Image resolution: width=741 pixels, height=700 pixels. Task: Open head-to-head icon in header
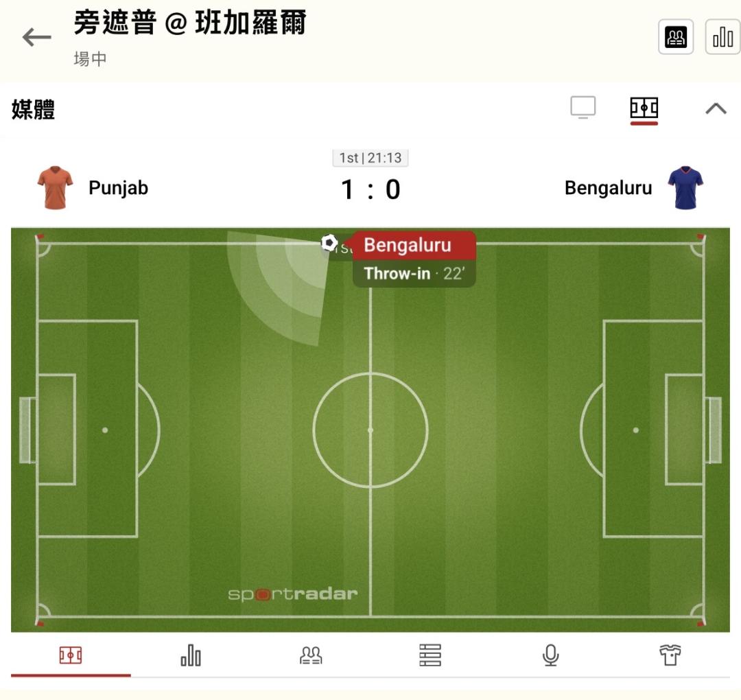[676, 36]
